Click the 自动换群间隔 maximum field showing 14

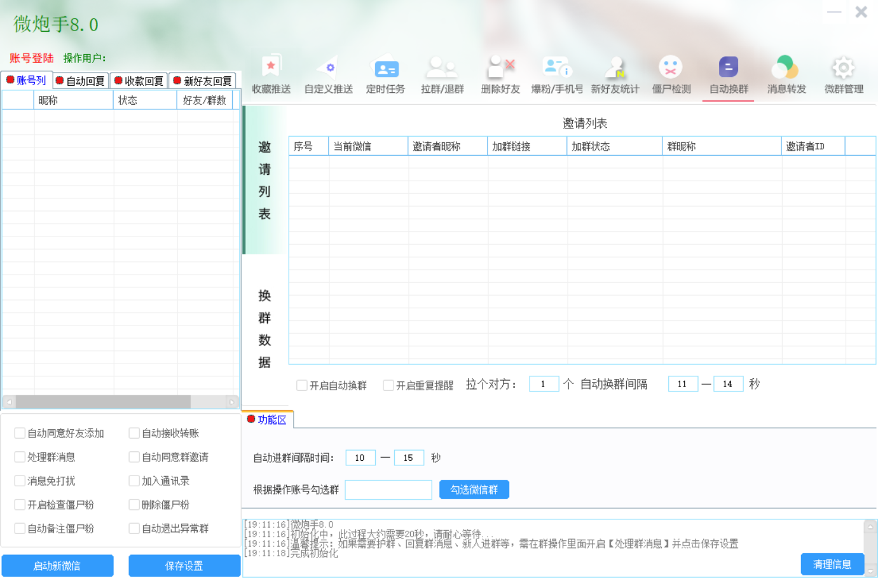[x=729, y=384]
